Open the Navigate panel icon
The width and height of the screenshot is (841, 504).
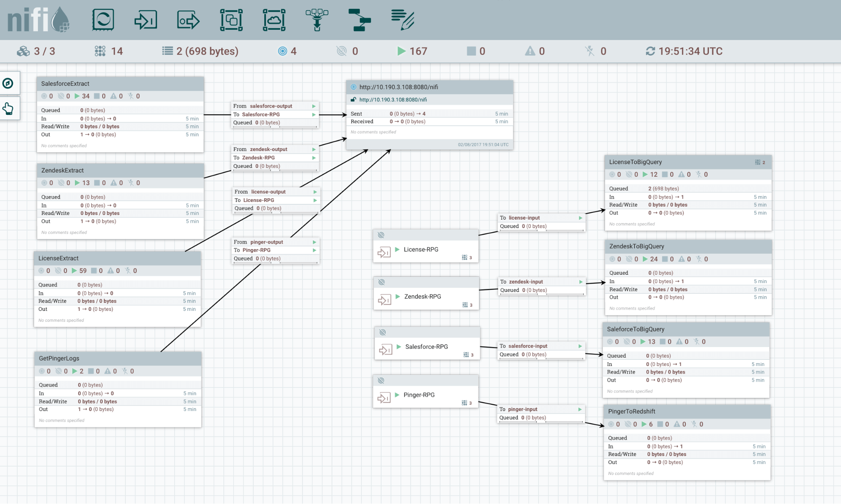pos(8,83)
